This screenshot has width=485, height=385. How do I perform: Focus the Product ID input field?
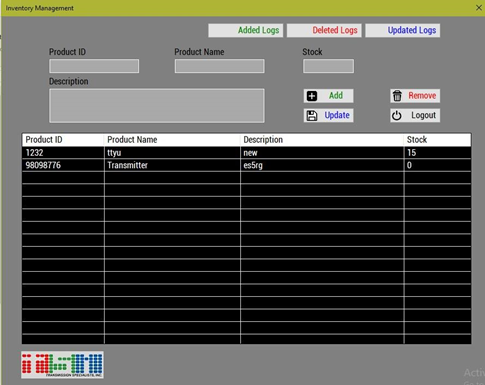click(x=94, y=66)
